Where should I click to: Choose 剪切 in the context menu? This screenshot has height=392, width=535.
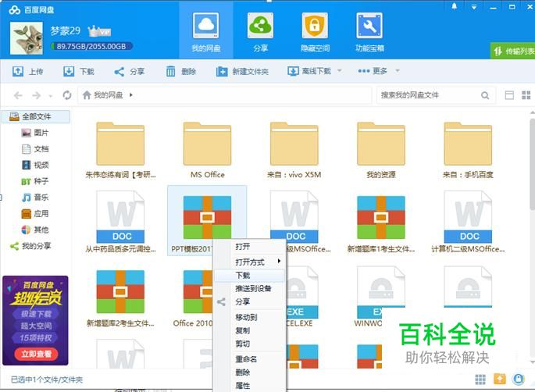coord(249,344)
